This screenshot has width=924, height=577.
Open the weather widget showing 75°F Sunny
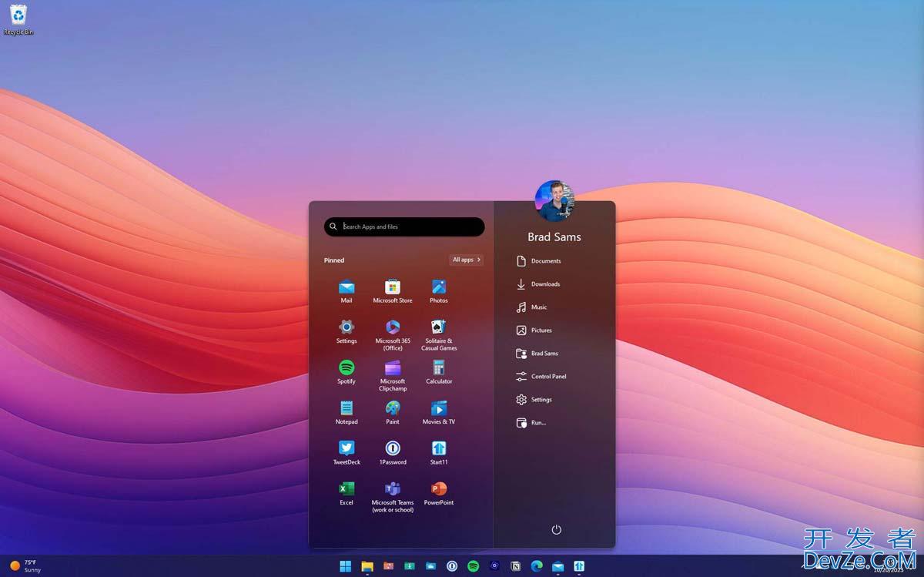[x=25, y=566]
